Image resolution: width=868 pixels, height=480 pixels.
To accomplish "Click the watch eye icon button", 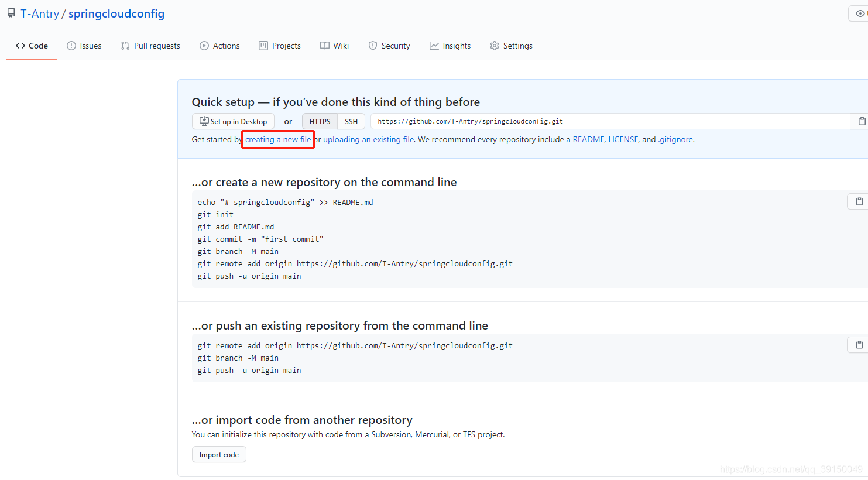I will point(859,13).
